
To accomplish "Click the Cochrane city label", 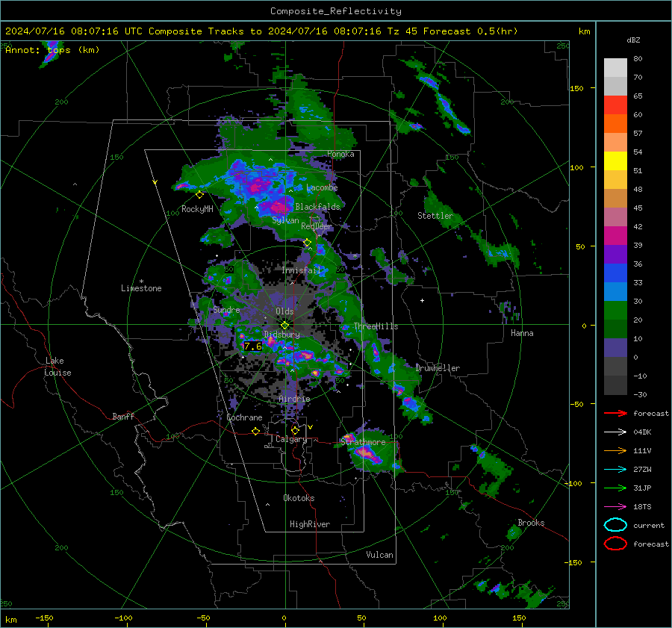I will pyautogui.click(x=244, y=417).
